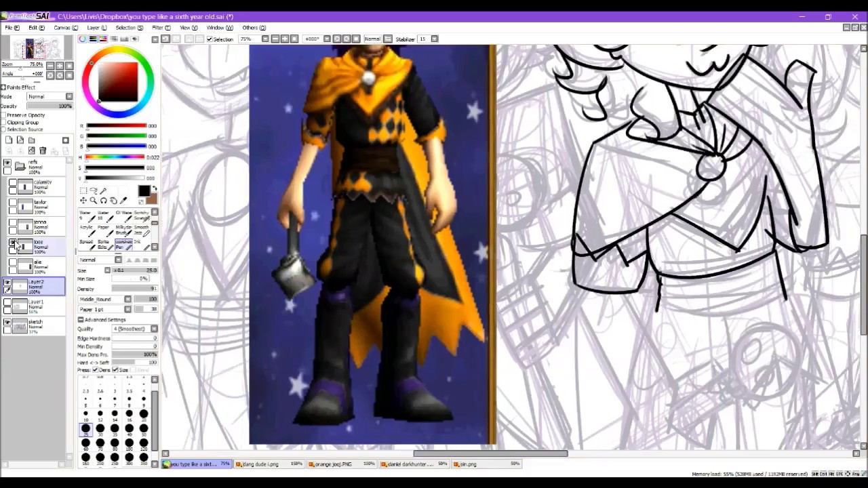Select the rectangular Selection tool
The image size is (868, 488).
point(83,190)
